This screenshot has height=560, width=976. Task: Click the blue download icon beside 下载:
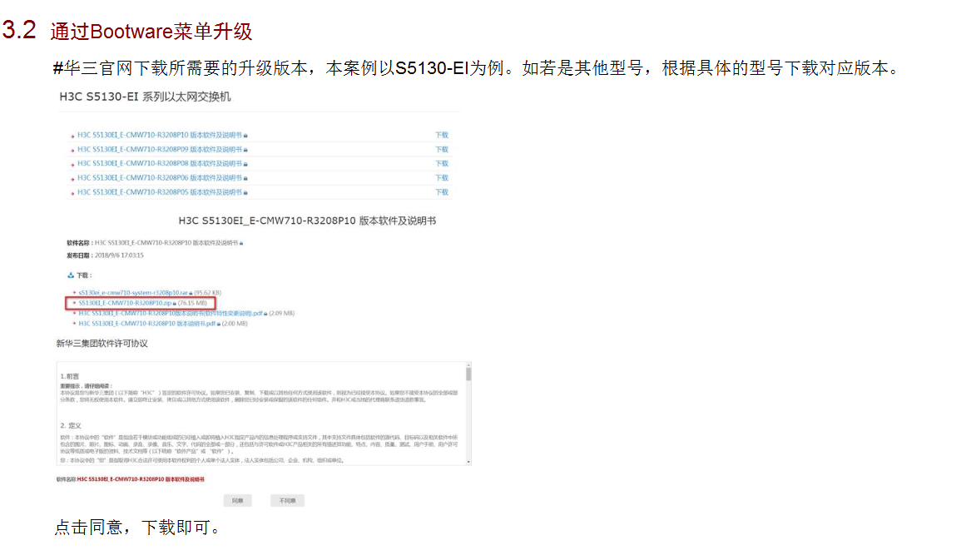[71, 275]
